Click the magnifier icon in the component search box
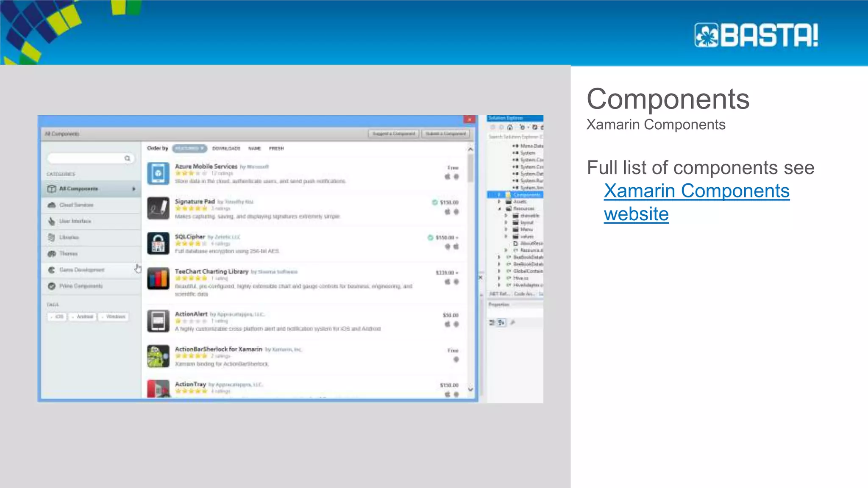868x488 pixels. 127,158
